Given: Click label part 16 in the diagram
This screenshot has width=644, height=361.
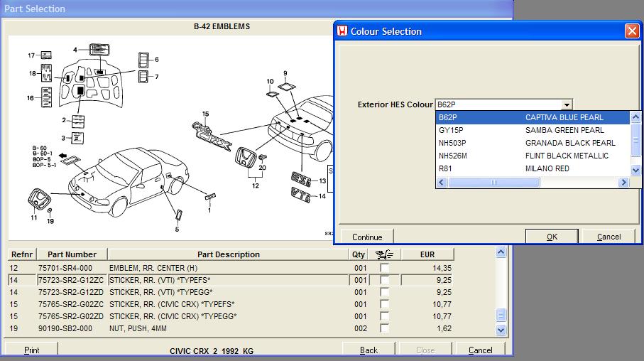Looking at the screenshot, I should 46,97.
